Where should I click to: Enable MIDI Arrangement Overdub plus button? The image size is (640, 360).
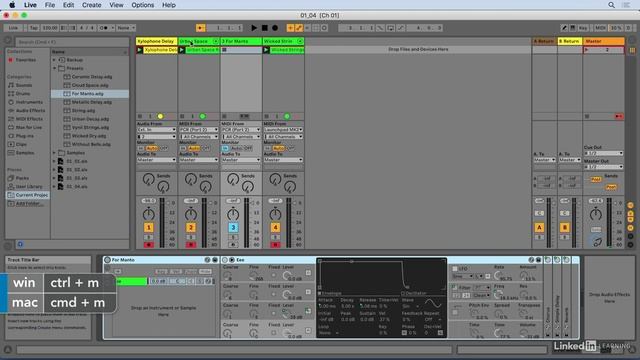pos(290,28)
